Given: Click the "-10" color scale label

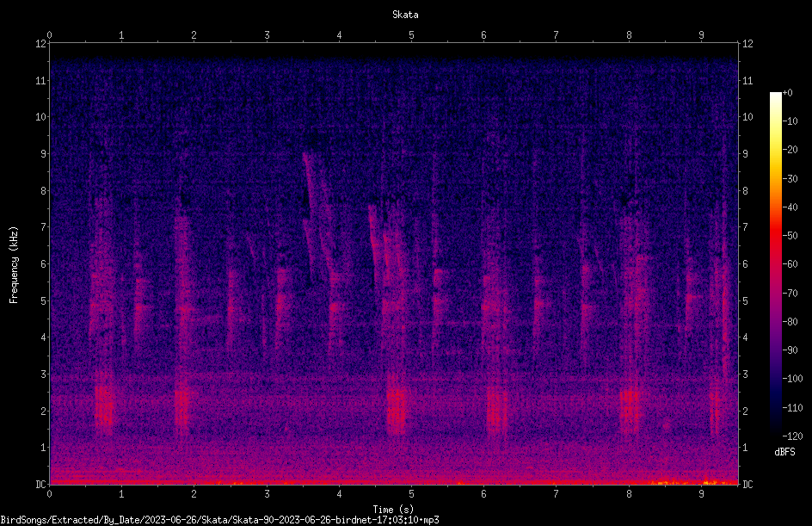Looking at the screenshot, I should (790, 121).
